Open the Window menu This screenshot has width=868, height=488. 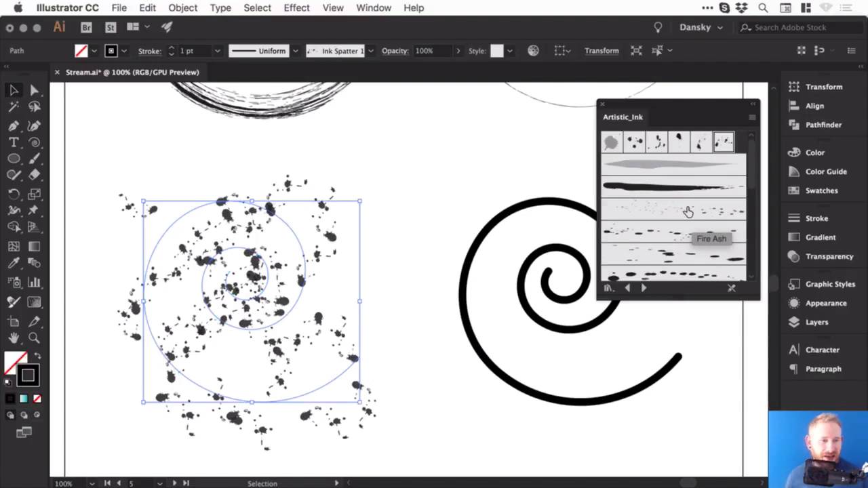pyautogui.click(x=373, y=7)
